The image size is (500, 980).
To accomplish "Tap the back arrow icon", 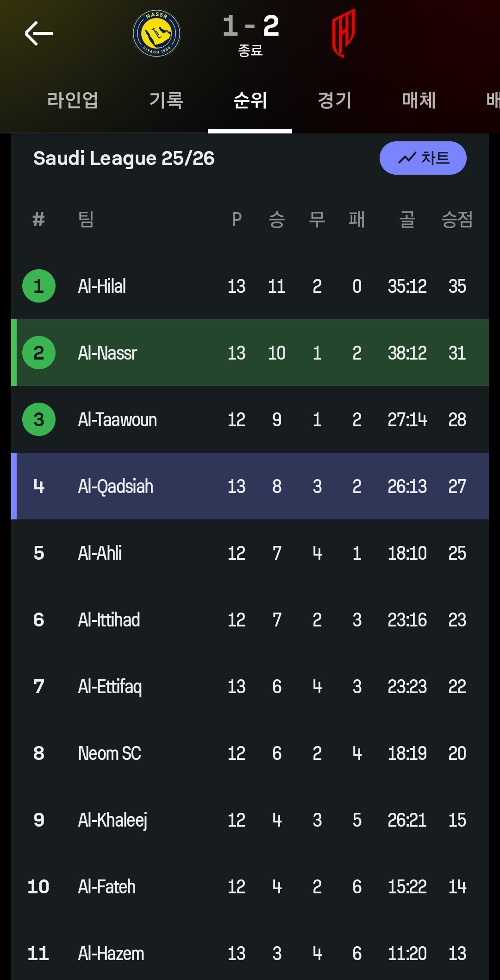I will click(39, 33).
